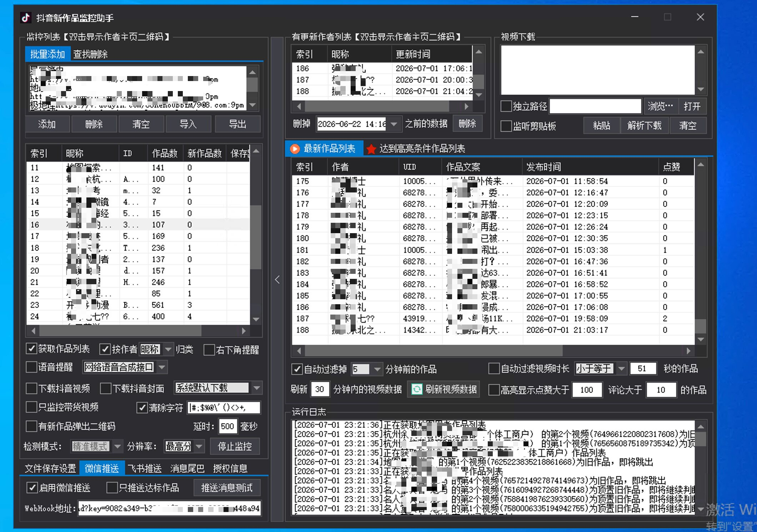Click the 发布时间 column header
The image size is (757, 532).
click(x=590, y=167)
